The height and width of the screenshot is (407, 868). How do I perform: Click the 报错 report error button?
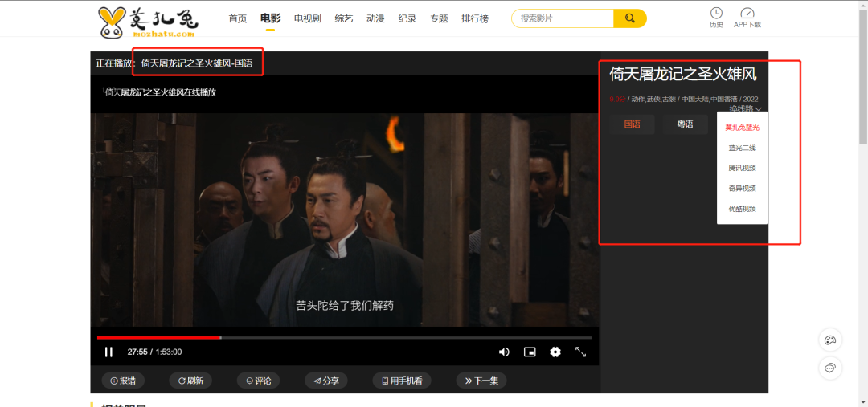pyautogui.click(x=123, y=381)
